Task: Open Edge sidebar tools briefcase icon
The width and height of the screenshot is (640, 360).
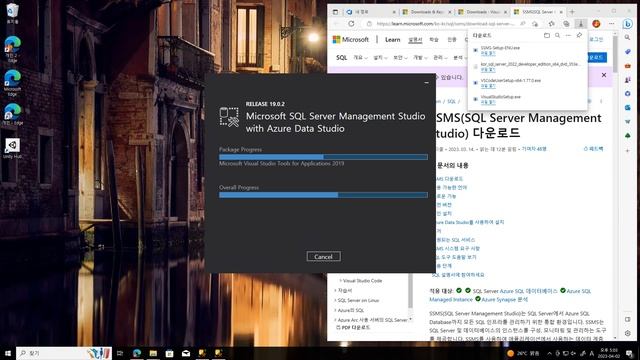Action: (x=628, y=66)
